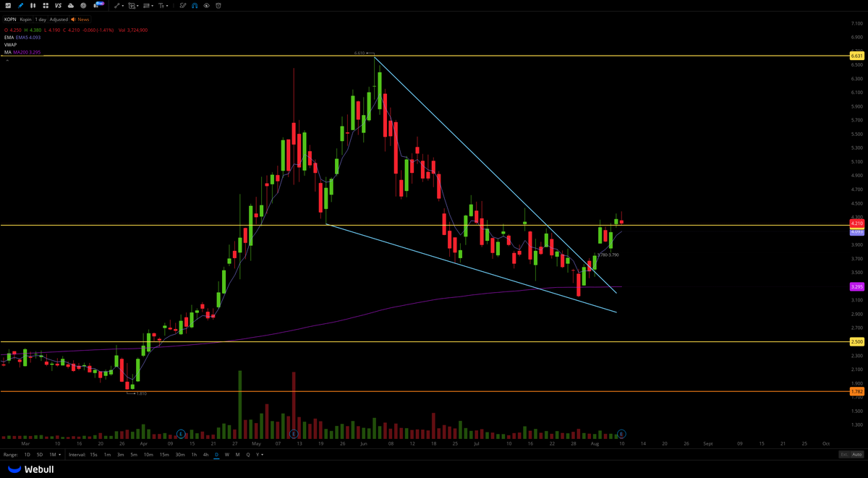Select the 15m interval

click(164, 455)
